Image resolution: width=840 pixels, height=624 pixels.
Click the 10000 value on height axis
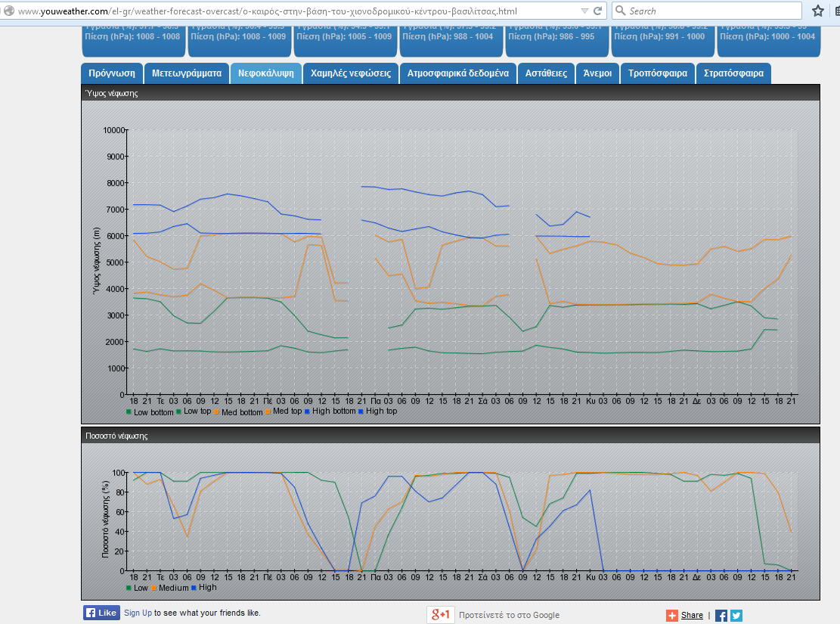click(113, 130)
